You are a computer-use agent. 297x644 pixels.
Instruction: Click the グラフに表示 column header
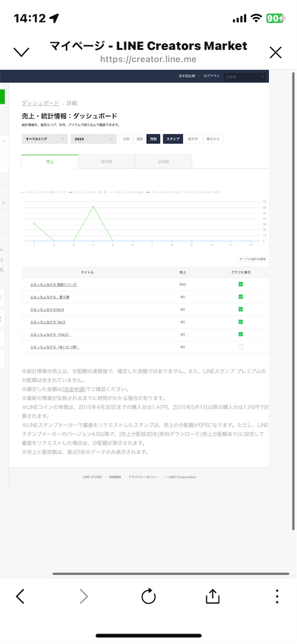point(240,272)
